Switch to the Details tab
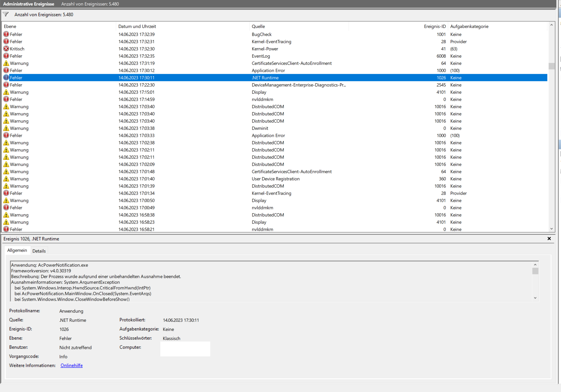 [39, 251]
